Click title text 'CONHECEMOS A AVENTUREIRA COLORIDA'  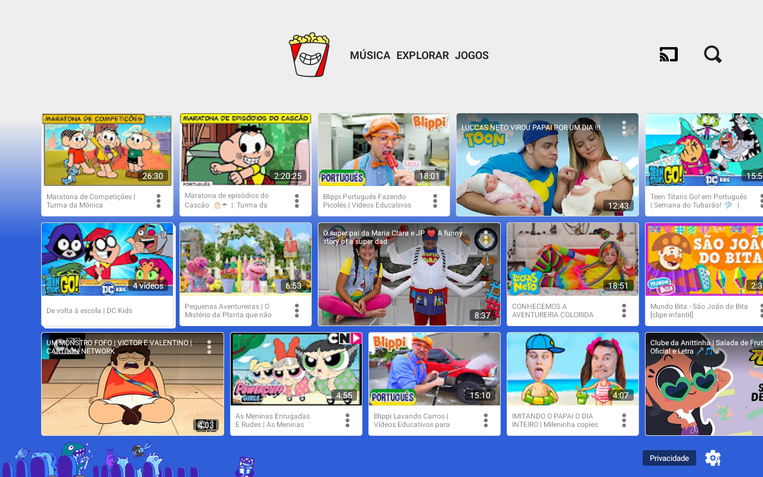coord(553,311)
